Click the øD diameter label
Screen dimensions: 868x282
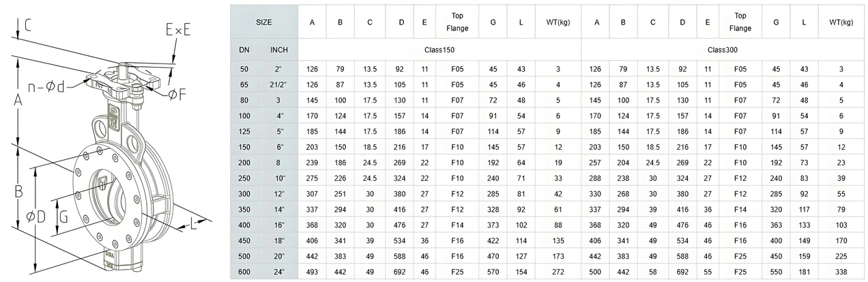coord(36,216)
